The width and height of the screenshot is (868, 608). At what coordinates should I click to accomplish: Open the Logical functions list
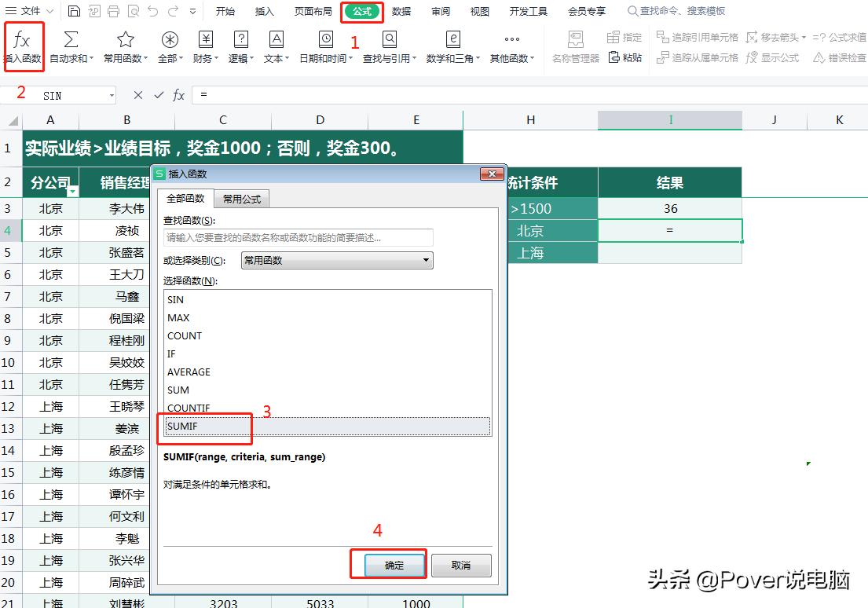pyautogui.click(x=241, y=47)
